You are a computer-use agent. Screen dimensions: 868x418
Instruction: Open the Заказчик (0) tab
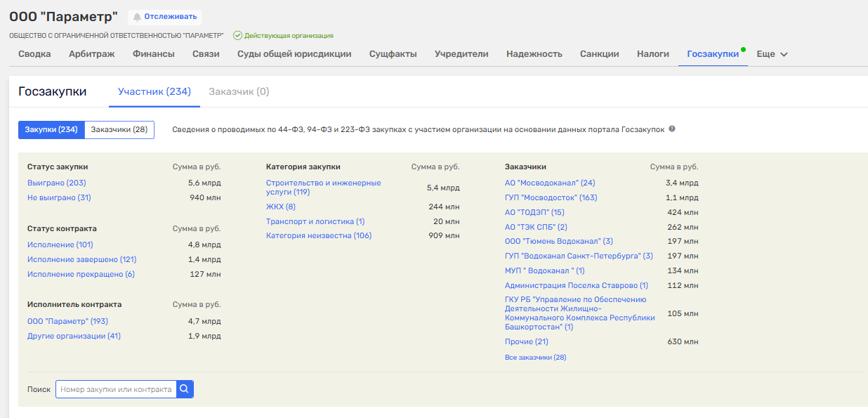pyautogui.click(x=239, y=92)
